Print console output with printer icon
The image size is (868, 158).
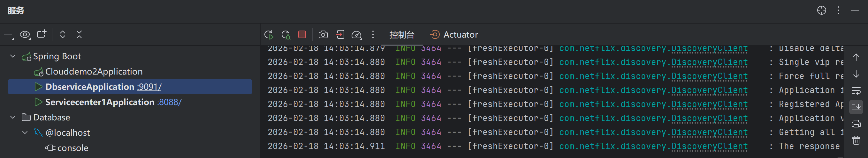coord(856,123)
